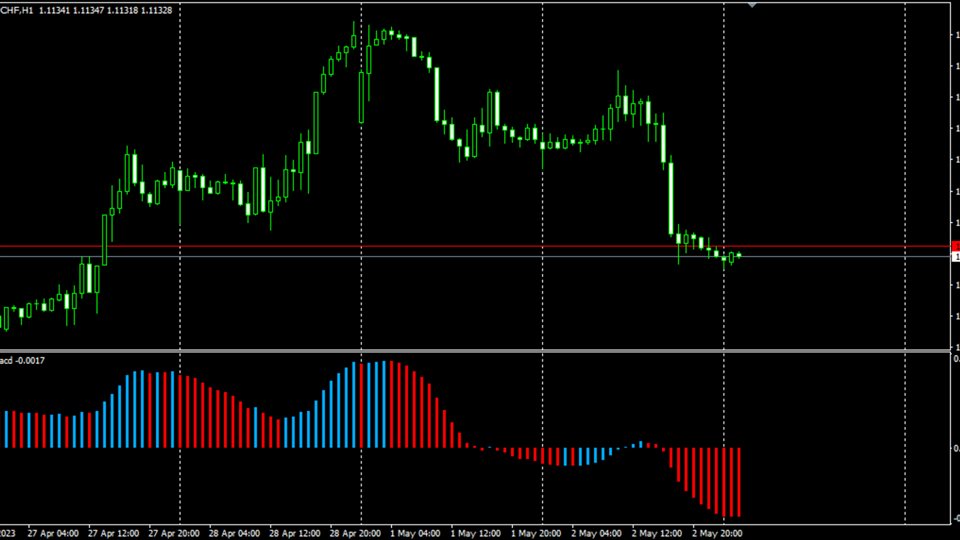Click the 27 Apr 12:00 time label
Image resolution: width=960 pixels, height=540 pixels.
pos(113,533)
